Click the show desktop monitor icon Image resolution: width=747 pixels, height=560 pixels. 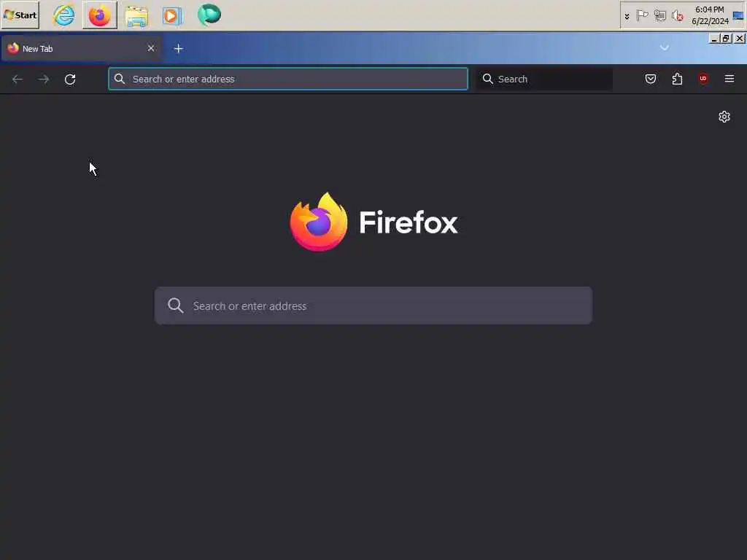(x=738, y=16)
